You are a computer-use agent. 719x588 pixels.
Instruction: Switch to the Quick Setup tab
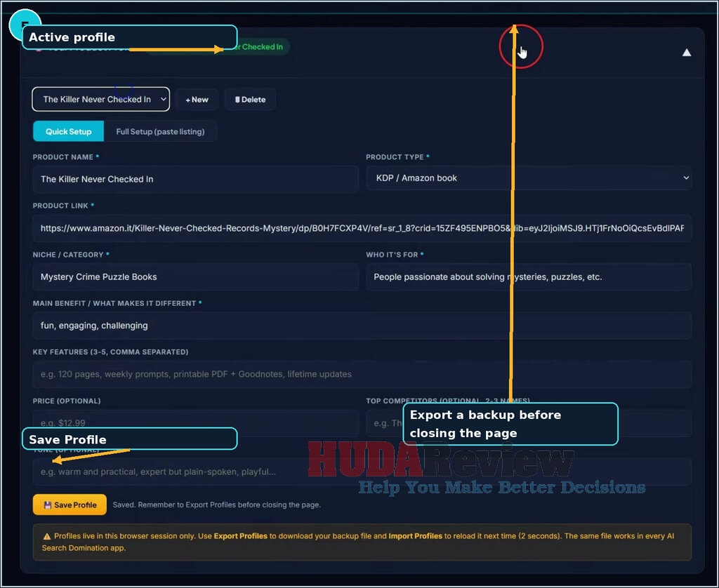[x=68, y=131]
